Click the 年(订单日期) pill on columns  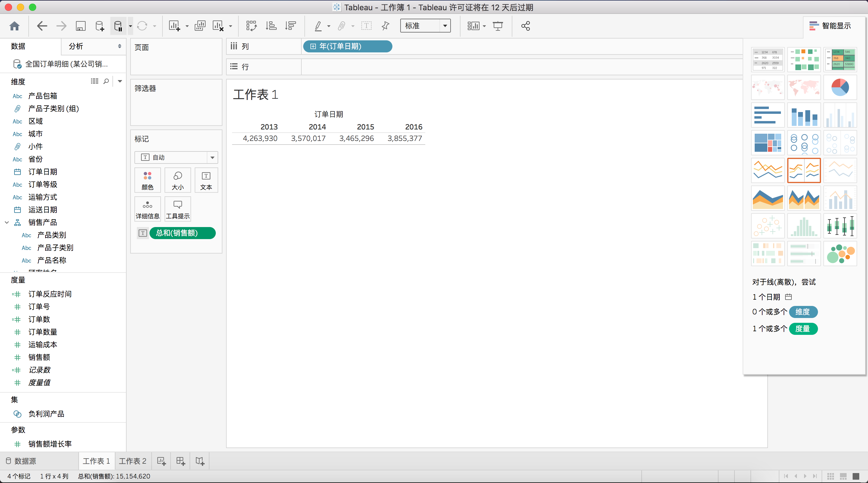(348, 46)
